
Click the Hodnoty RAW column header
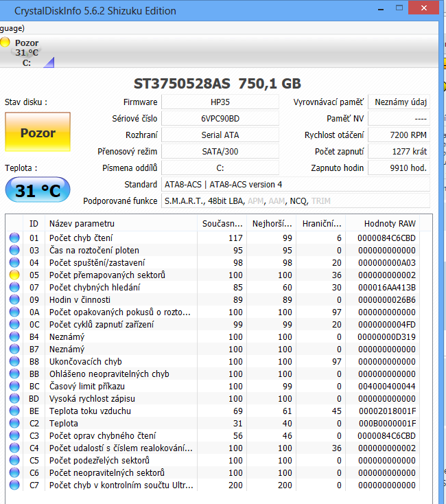[389, 223]
